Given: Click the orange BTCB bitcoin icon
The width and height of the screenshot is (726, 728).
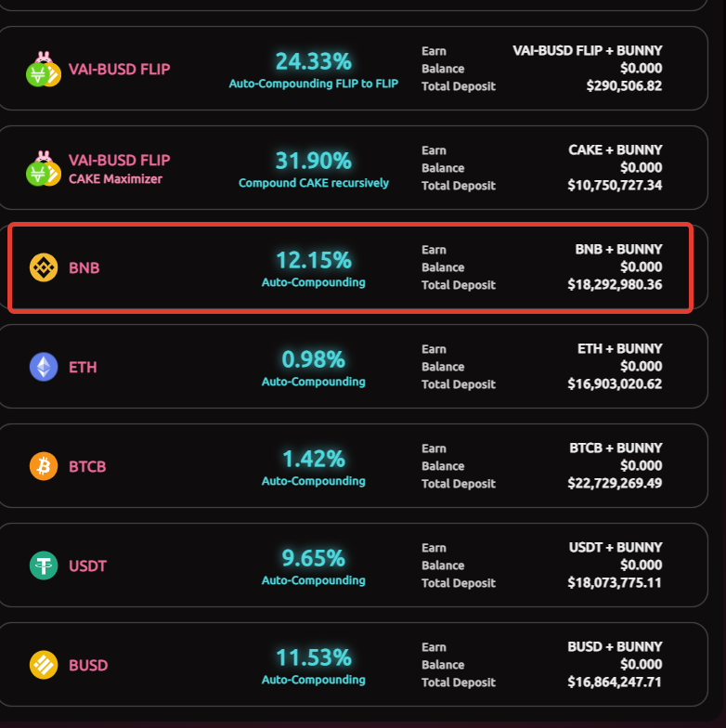Looking at the screenshot, I should tap(44, 466).
